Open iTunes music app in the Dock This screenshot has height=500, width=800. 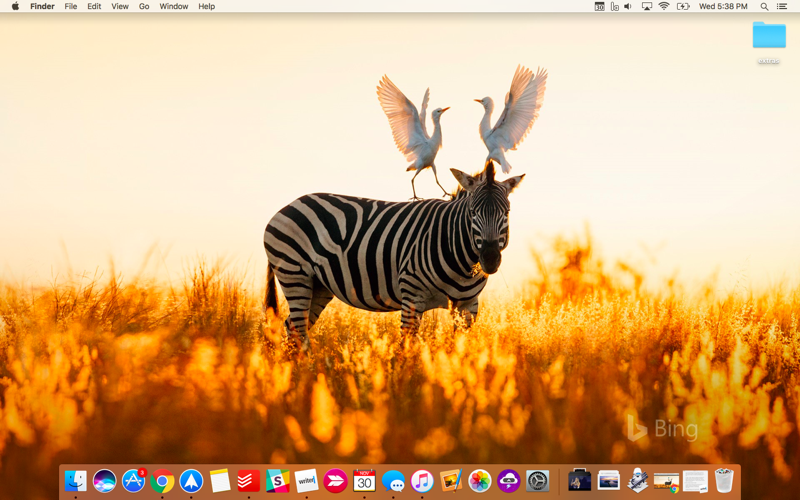coord(422,481)
